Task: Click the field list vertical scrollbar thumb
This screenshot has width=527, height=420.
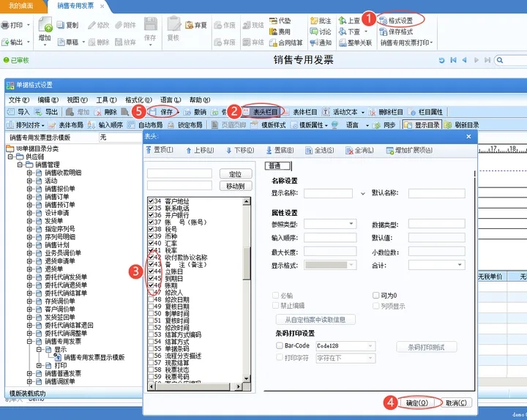Action: point(247,263)
